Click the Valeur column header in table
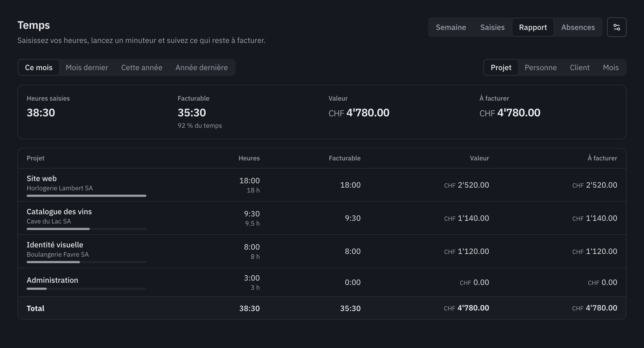Image resolution: width=644 pixels, height=348 pixels. tap(479, 158)
